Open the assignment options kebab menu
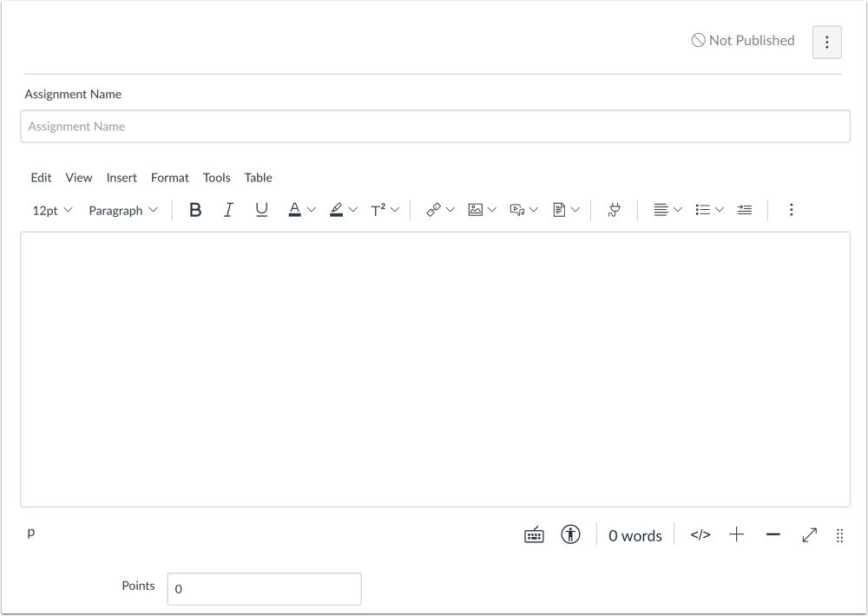This screenshot has width=868, height=616. [x=826, y=42]
